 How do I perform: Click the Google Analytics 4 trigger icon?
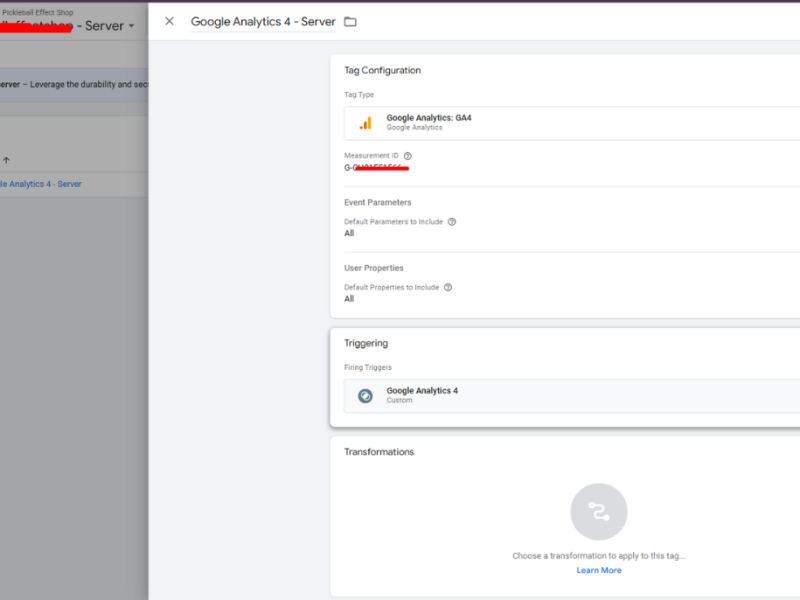[x=365, y=396]
